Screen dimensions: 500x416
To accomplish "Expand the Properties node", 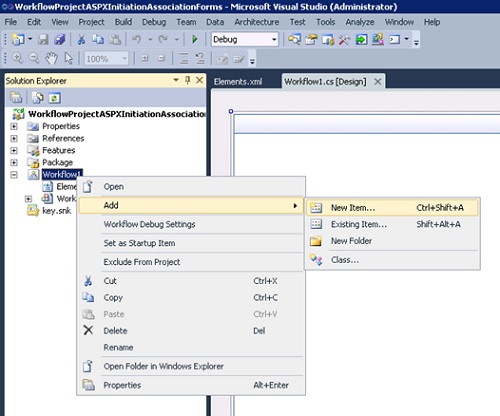I will coord(14,126).
